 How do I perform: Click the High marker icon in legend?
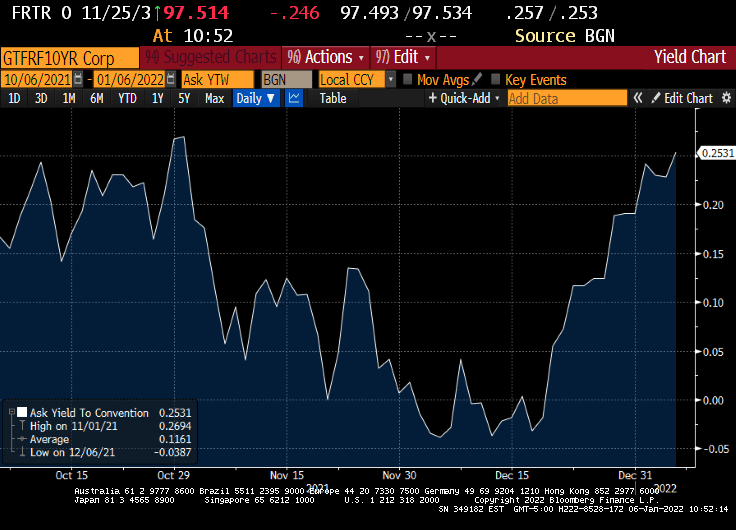[x=22, y=426]
